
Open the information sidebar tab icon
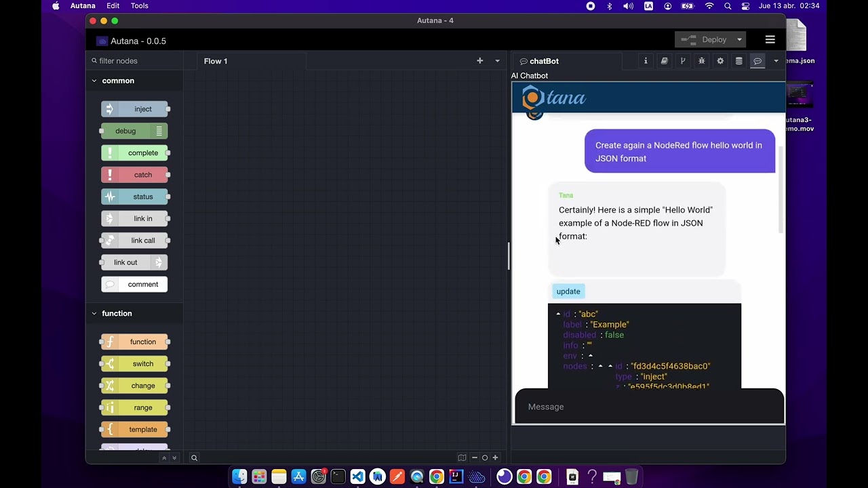tap(646, 61)
